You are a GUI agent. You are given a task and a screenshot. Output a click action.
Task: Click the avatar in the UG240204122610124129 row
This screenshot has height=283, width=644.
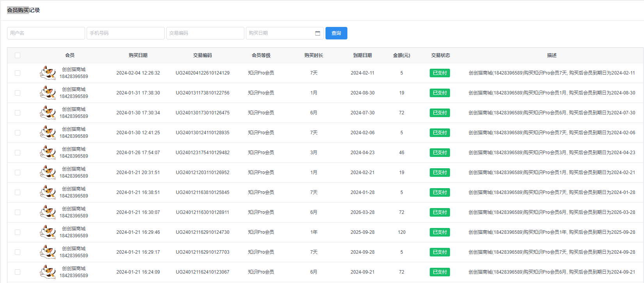pyautogui.click(x=48, y=73)
